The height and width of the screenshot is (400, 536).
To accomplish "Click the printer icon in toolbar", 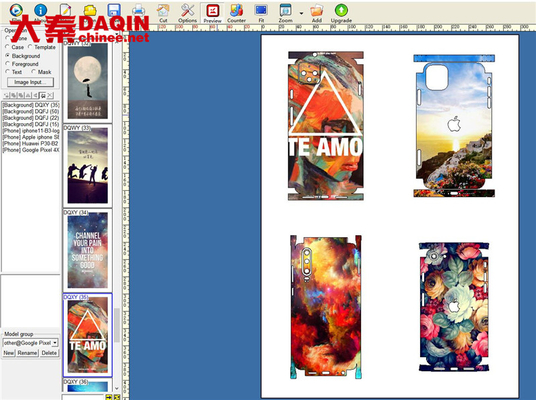I will (x=138, y=10).
